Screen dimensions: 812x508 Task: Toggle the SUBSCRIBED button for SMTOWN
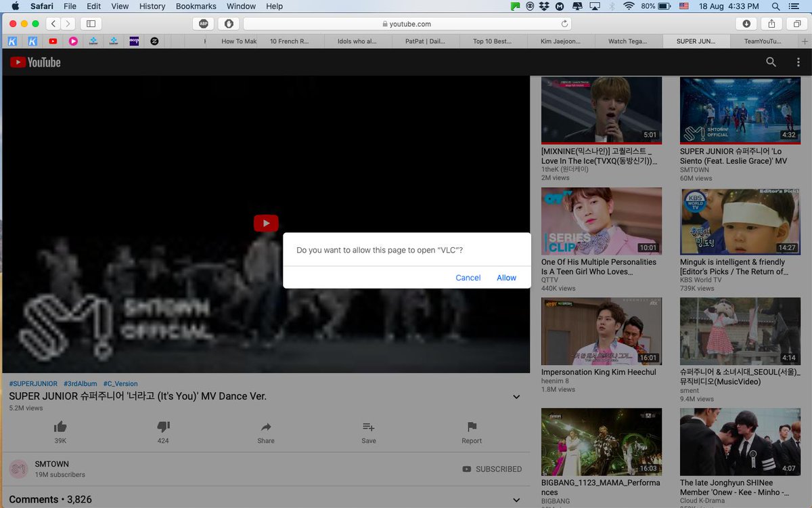click(x=492, y=469)
